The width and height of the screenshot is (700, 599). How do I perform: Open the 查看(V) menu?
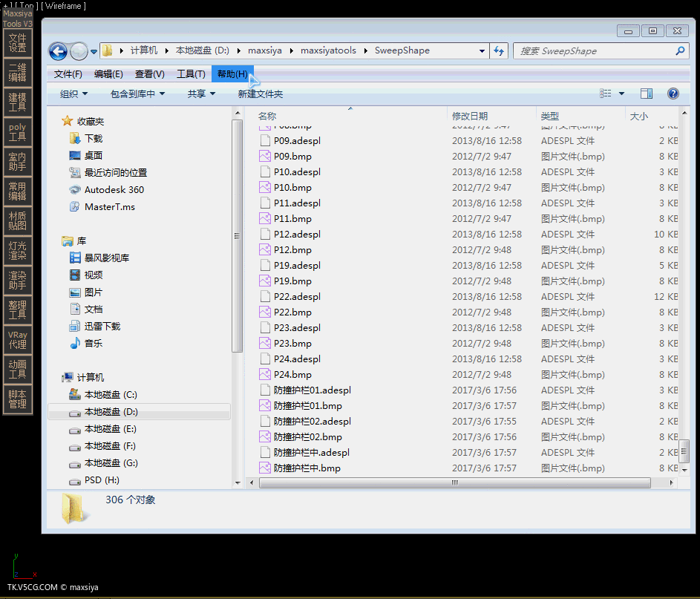pos(149,74)
